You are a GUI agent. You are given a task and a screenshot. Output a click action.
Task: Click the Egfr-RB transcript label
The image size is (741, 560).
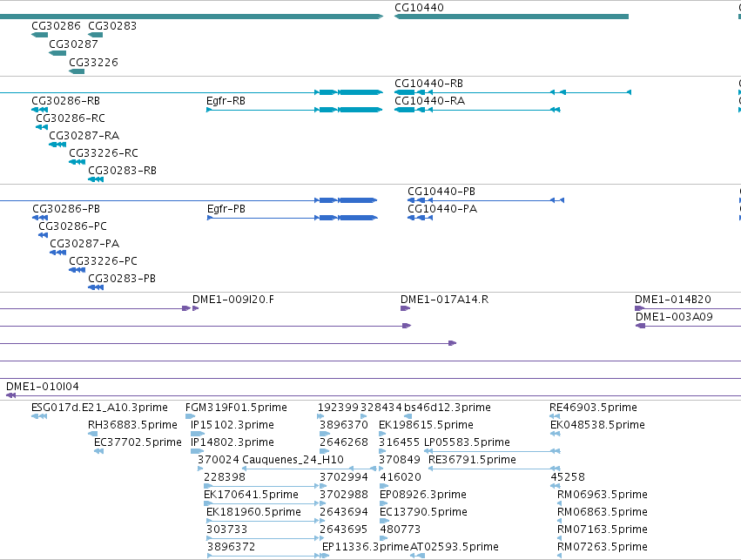(226, 101)
